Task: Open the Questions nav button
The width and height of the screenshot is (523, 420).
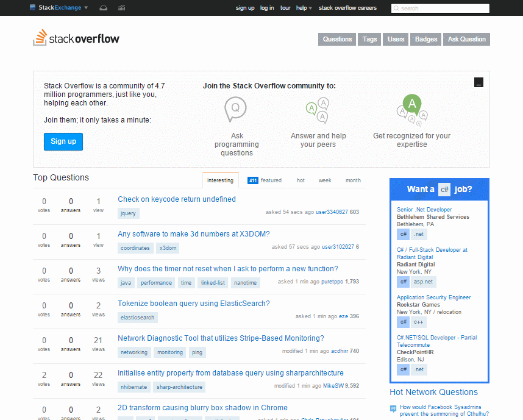Action: point(337,39)
